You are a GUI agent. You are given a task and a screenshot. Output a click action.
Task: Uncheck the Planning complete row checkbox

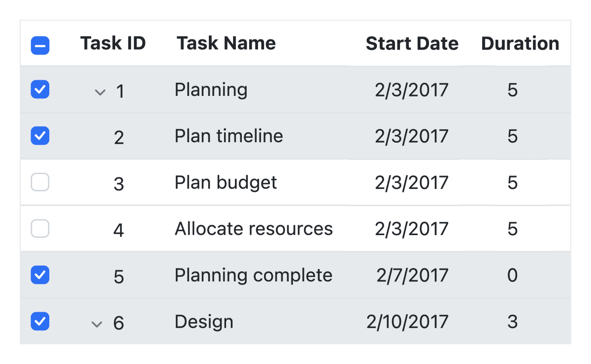40,275
